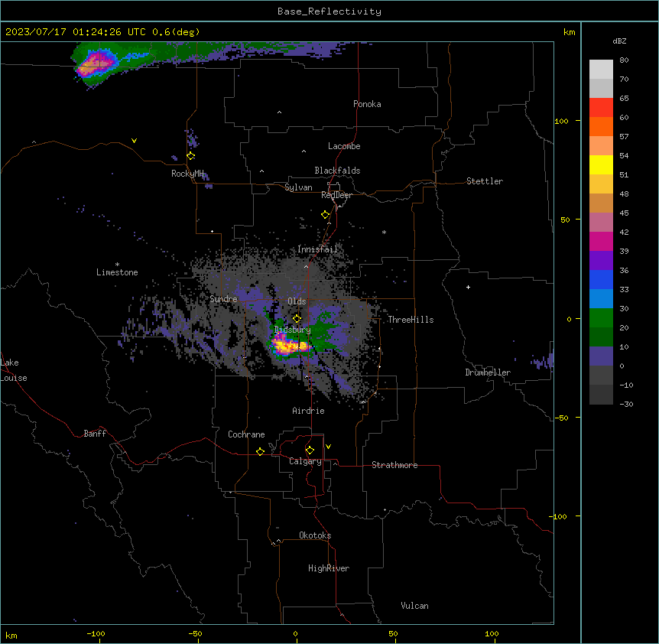Click the 100 tick on the right axis
The height and width of the screenshot is (644, 659).
tap(561, 121)
